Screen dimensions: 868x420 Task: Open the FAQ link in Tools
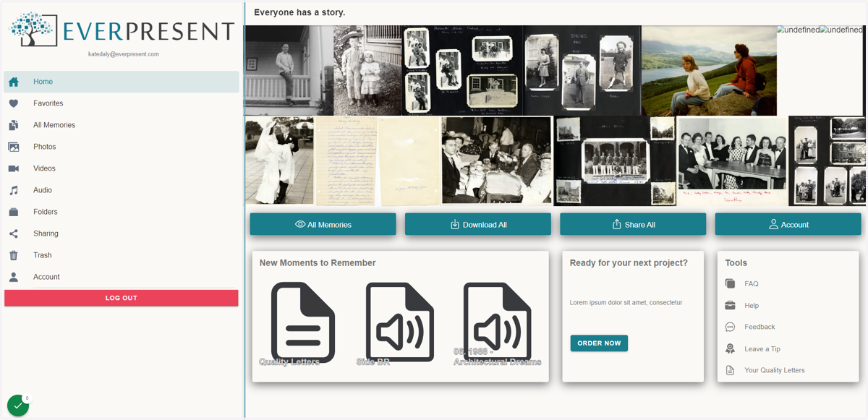752,284
